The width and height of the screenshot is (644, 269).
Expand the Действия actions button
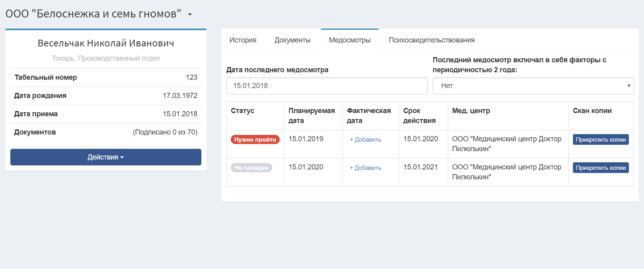106,157
